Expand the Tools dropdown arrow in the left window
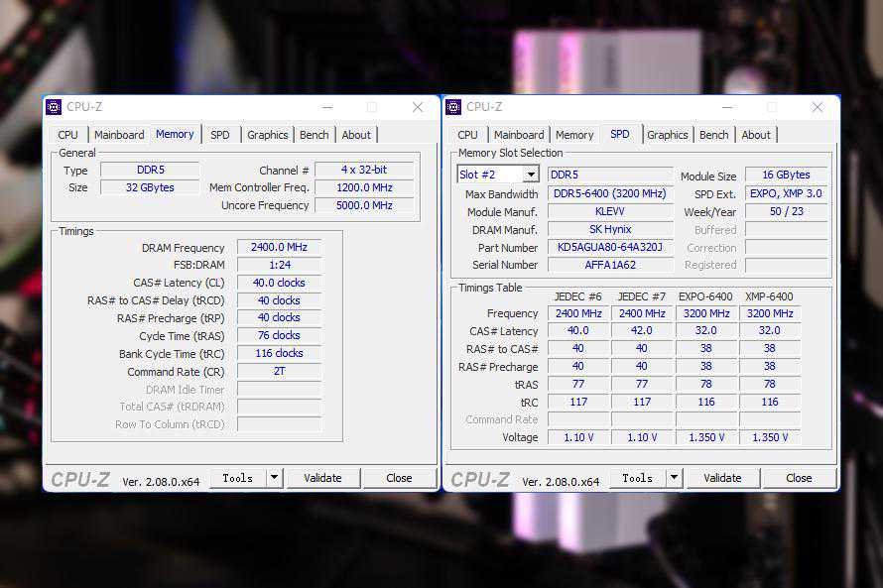The width and height of the screenshot is (883, 588). pos(273,478)
